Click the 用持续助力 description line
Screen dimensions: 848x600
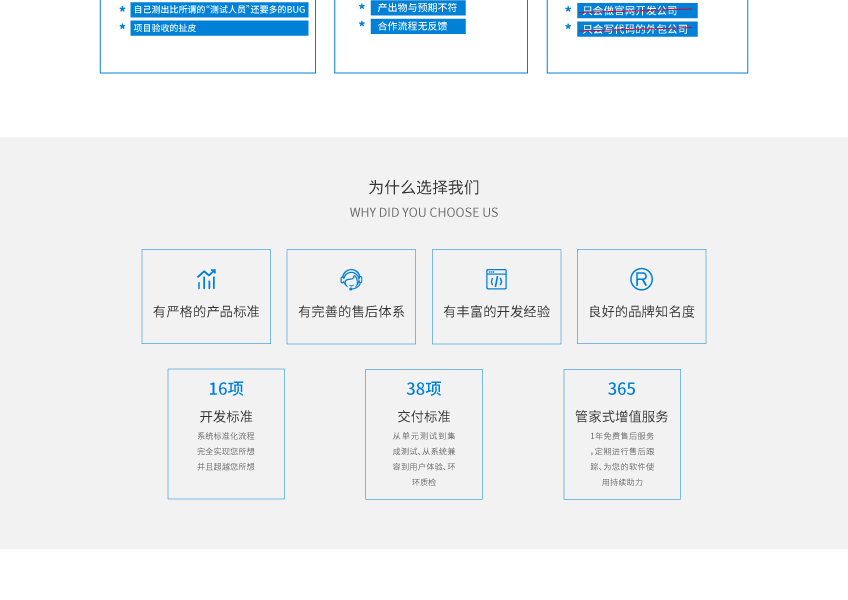[x=622, y=483]
